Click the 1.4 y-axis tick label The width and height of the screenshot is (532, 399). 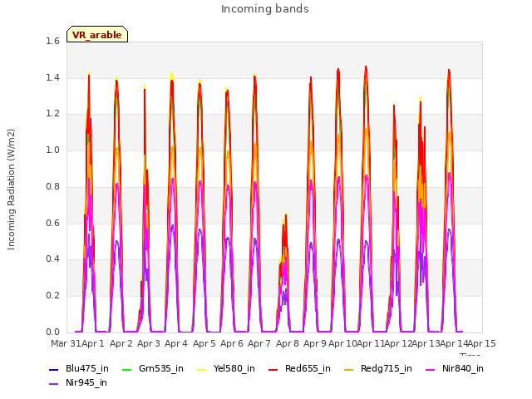tap(52, 77)
